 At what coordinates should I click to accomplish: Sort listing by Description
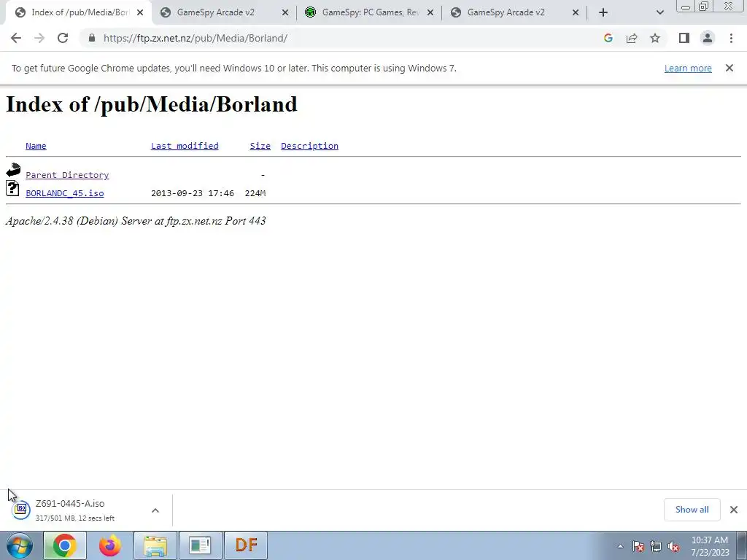click(309, 146)
